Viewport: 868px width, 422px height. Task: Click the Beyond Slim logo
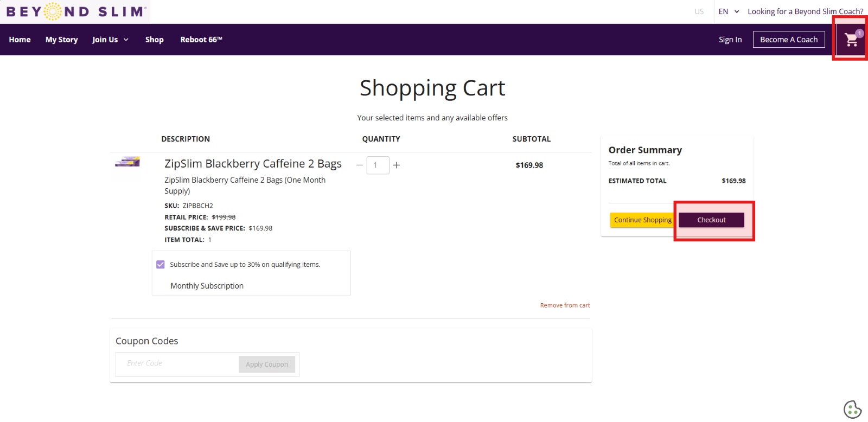tap(76, 11)
